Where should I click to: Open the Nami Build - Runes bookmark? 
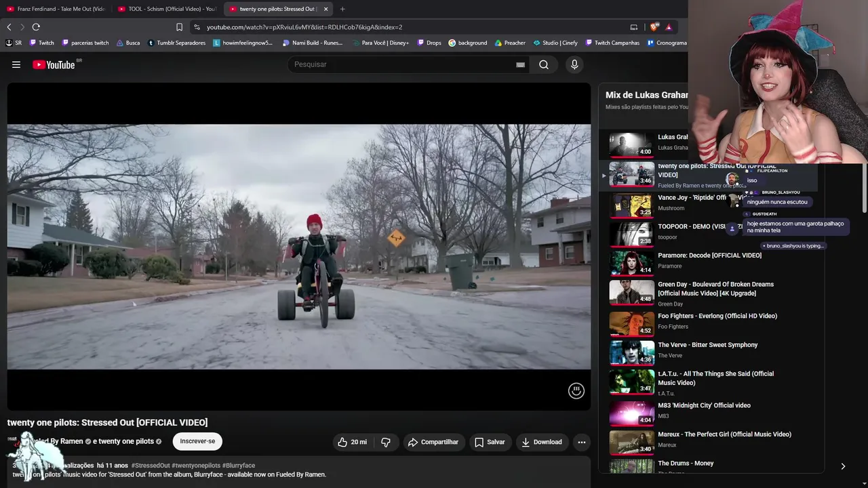[313, 43]
